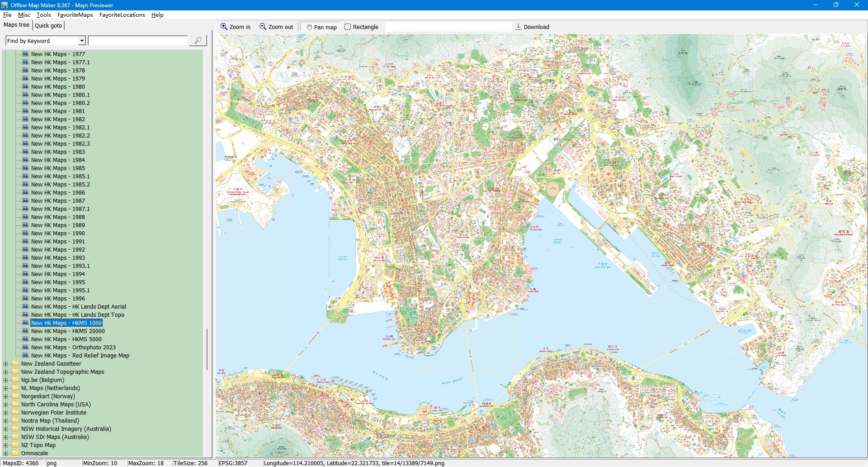
Task: Open the FavoriteMaps menu
Action: pyautogui.click(x=75, y=15)
